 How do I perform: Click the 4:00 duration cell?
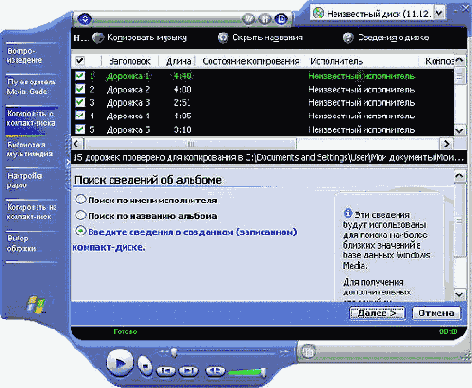(182, 90)
